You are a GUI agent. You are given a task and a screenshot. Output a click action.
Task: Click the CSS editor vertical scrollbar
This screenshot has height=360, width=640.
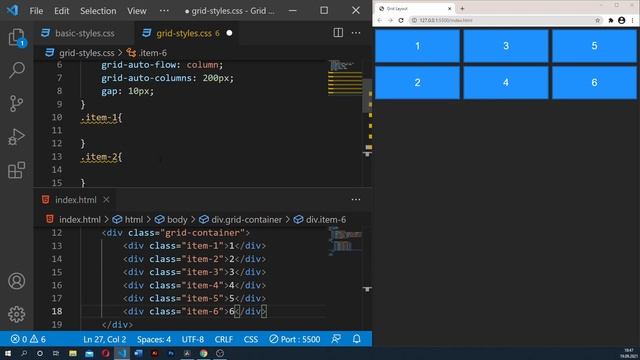(367, 96)
